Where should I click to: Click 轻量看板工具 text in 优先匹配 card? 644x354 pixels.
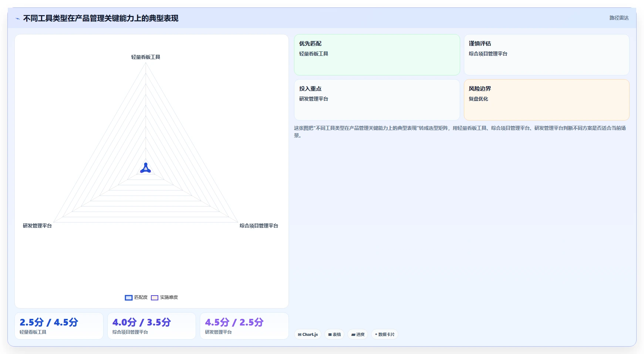314,54
